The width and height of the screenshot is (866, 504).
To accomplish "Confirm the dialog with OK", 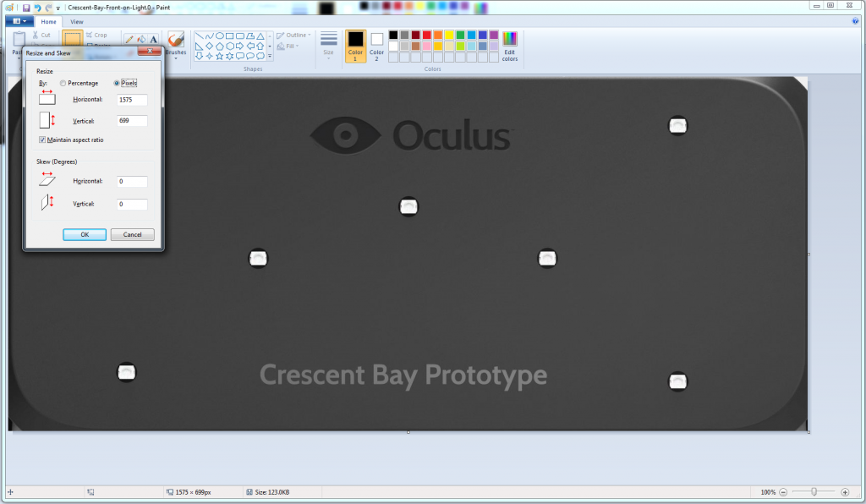I will click(x=85, y=234).
